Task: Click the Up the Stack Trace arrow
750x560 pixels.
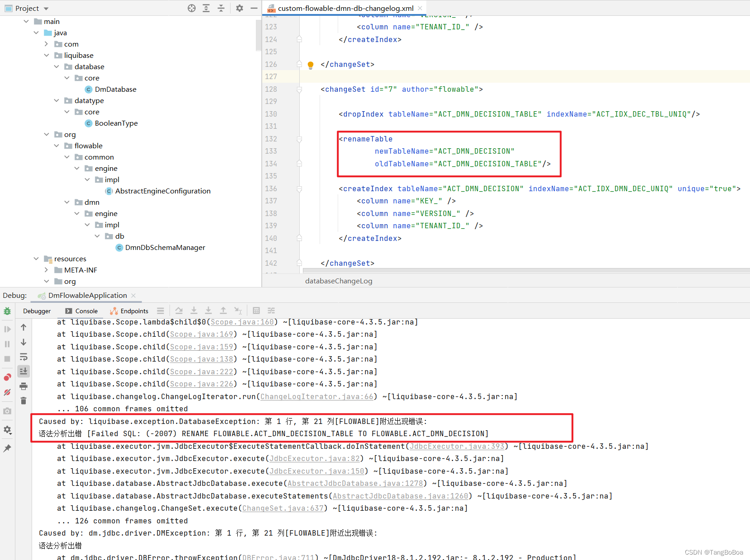Action: pyautogui.click(x=24, y=327)
